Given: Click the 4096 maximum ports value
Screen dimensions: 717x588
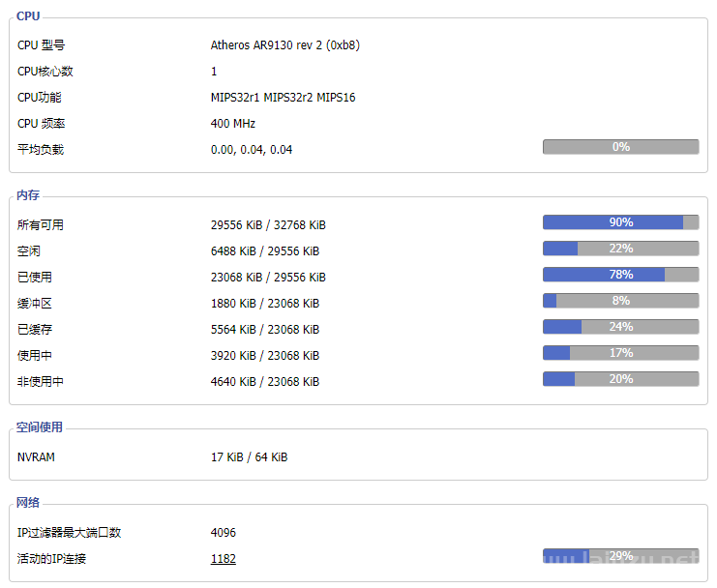Looking at the screenshot, I should pos(223,533).
